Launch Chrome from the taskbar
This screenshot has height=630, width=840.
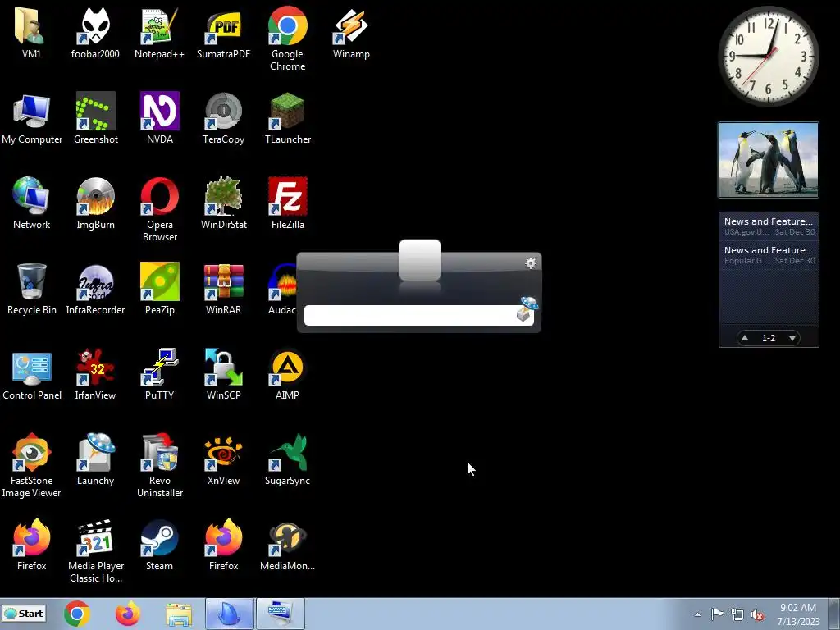[76, 614]
